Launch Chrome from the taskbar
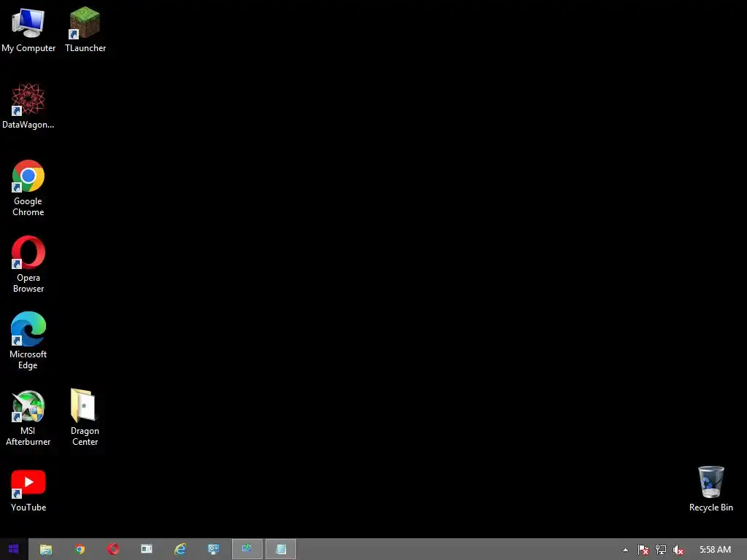The image size is (747, 560). point(80,549)
